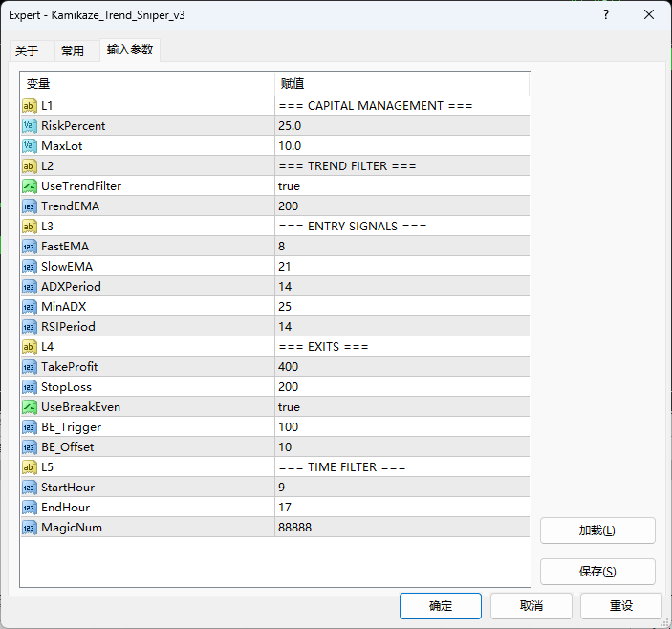Click the string icon beside L1
Viewport: 672px width, 629px height.
[x=30, y=105]
